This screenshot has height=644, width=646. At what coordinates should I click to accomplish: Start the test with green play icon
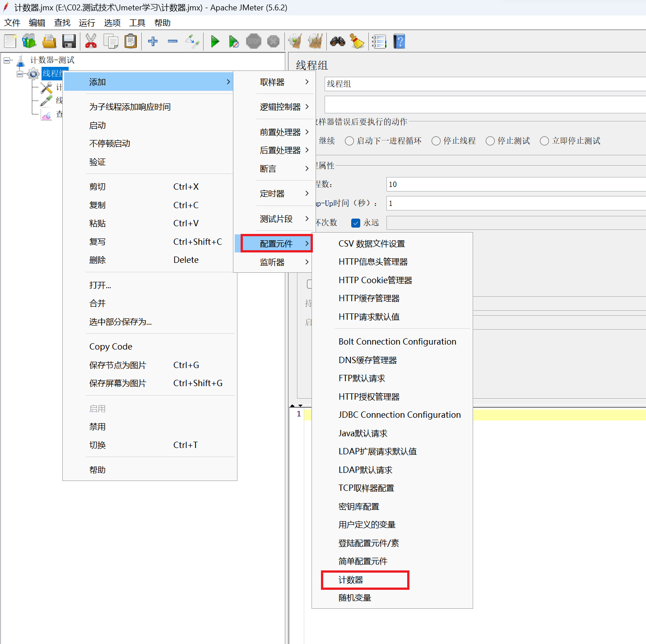pyautogui.click(x=214, y=42)
